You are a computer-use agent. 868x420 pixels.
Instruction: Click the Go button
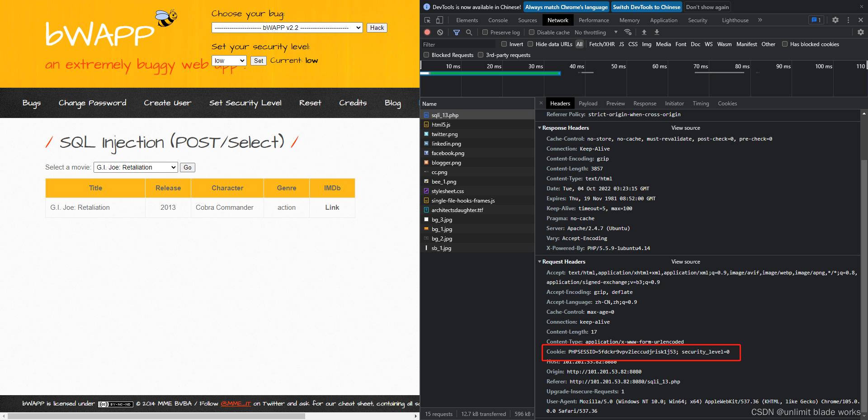click(188, 167)
